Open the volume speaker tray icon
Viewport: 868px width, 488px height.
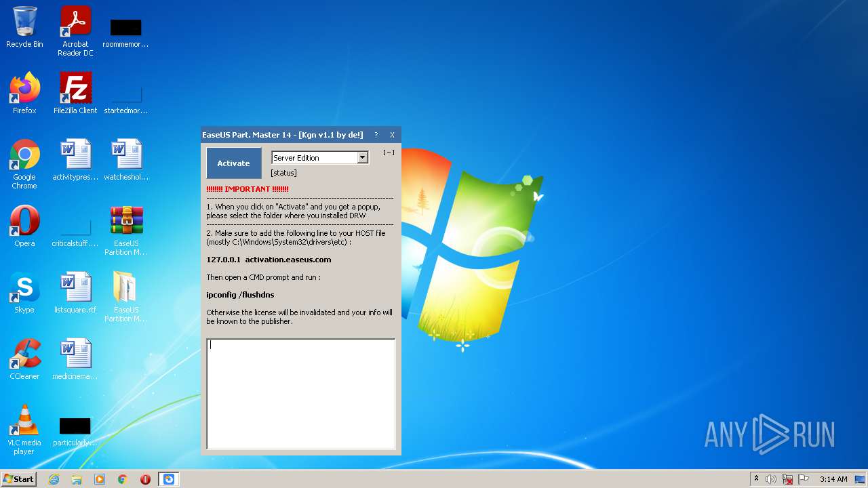click(771, 479)
